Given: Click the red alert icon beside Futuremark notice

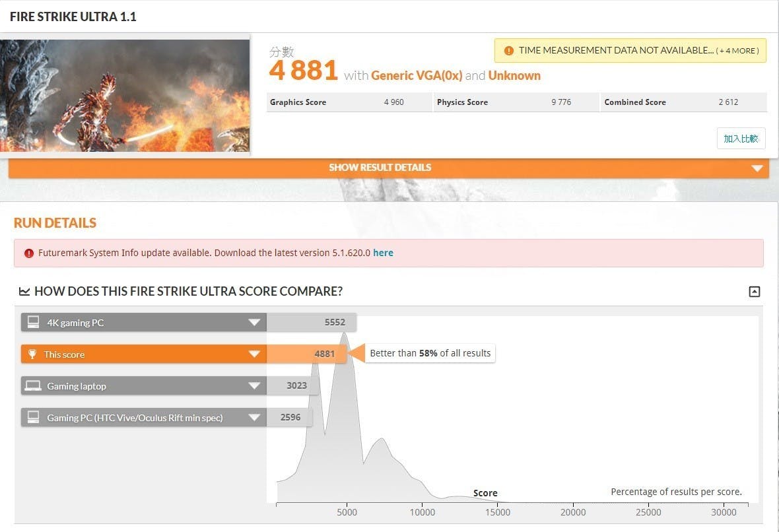Looking at the screenshot, I should coord(29,253).
